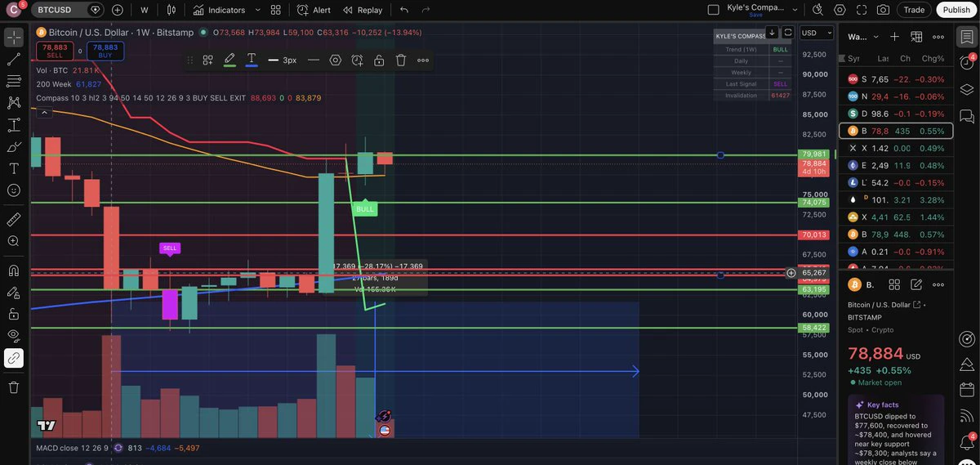Open drawing settings hexagon in floating toolbar
Image resolution: width=980 pixels, height=465 pixels.
pos(336,60)
